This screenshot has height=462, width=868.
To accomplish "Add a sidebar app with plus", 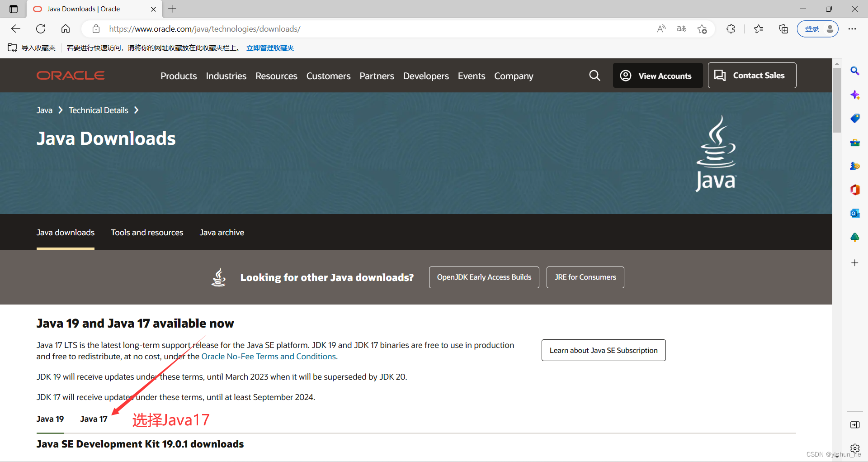I will 855,263.
